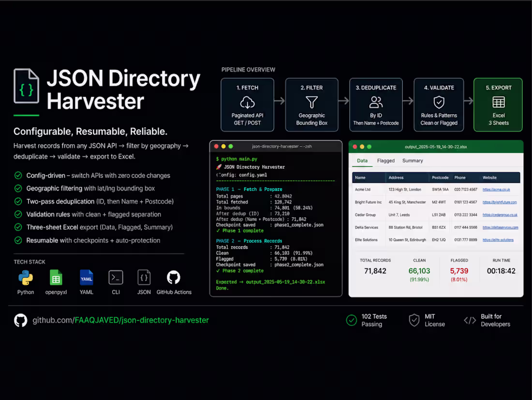
Task: Click the Postcode column header
Action: (x=440, y=178)
